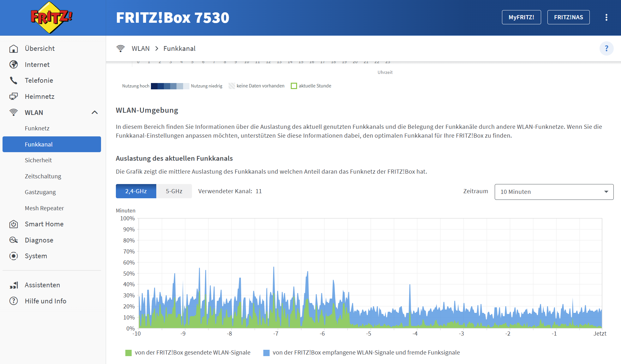This screenshot has width=621, height=364.
Task: Click the Assistenten wizard icon
Action: 14,285
